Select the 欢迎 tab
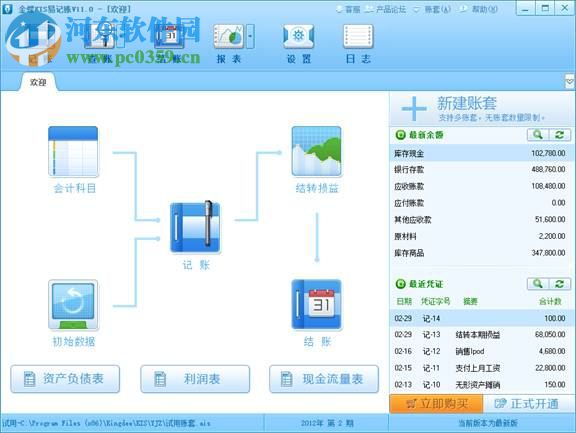The image size is (576, 433). point(38,82)
